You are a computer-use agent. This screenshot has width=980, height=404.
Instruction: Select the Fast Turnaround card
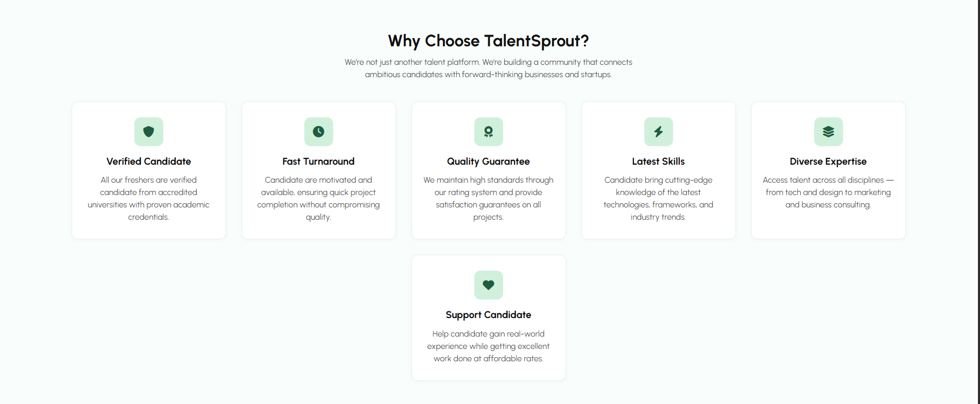318,170
